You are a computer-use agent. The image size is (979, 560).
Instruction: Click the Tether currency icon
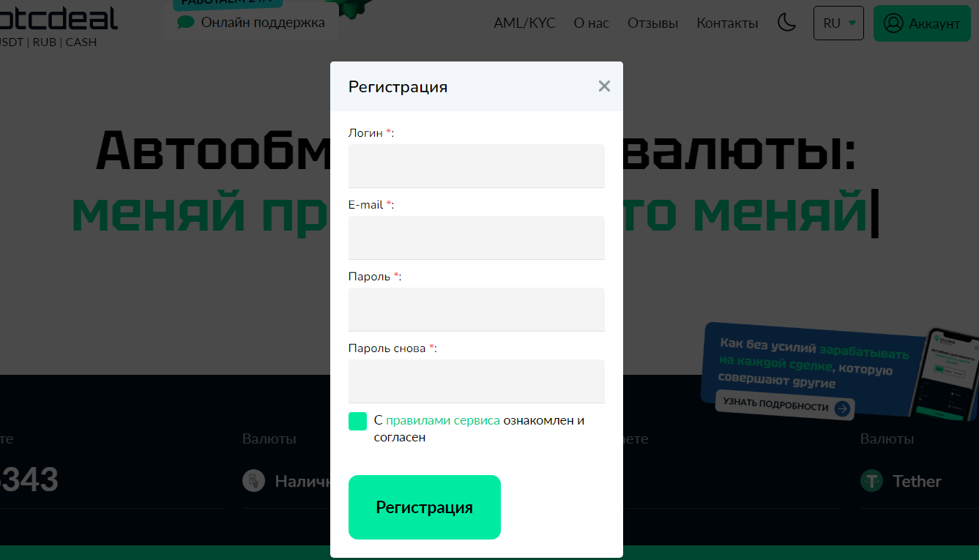[871, 481]
